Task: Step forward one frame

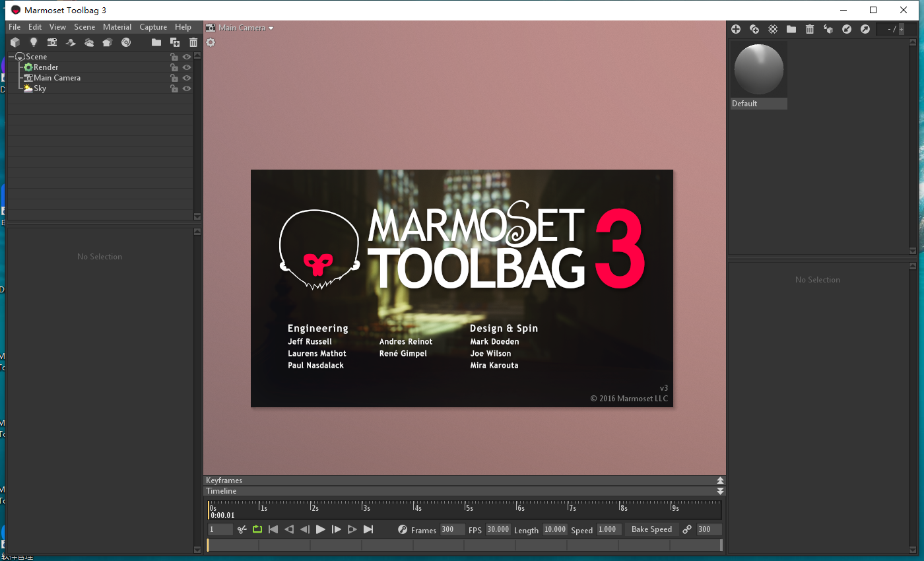Action: pos(337,529)
